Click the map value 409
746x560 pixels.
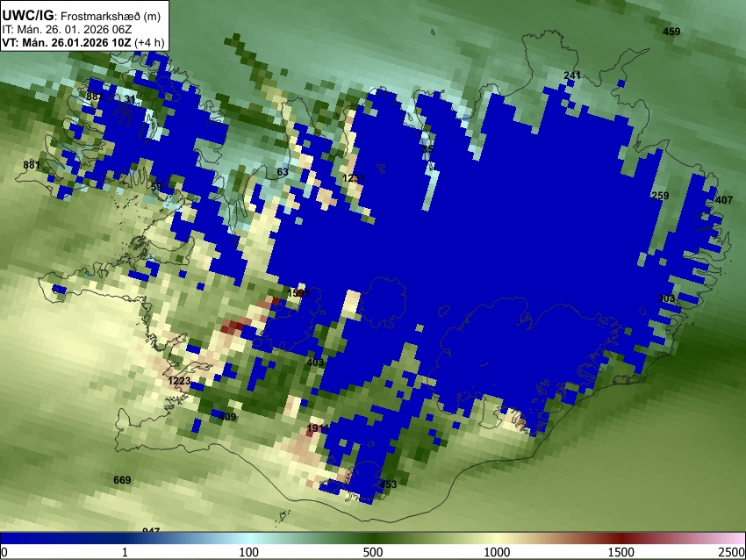coord(227,417)
